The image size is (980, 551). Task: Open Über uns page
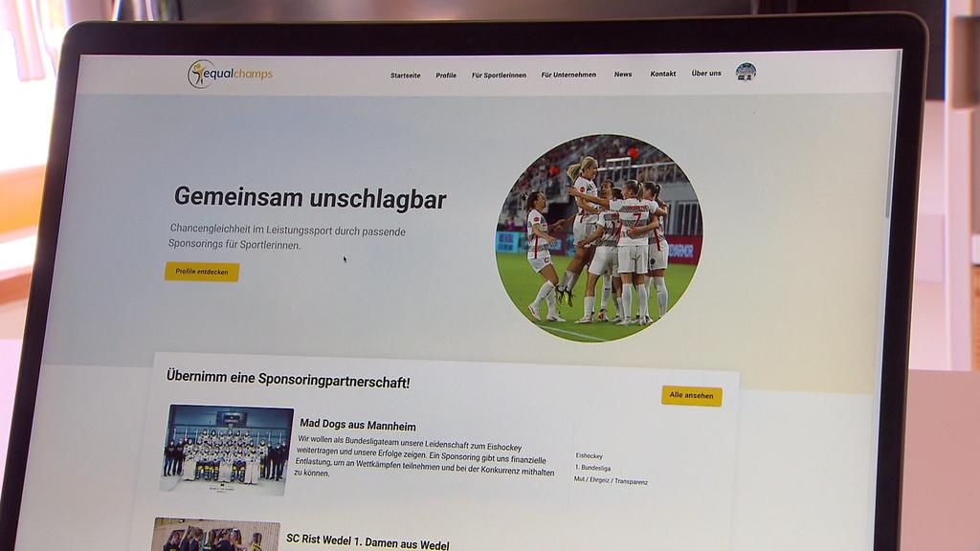[706, 73]
